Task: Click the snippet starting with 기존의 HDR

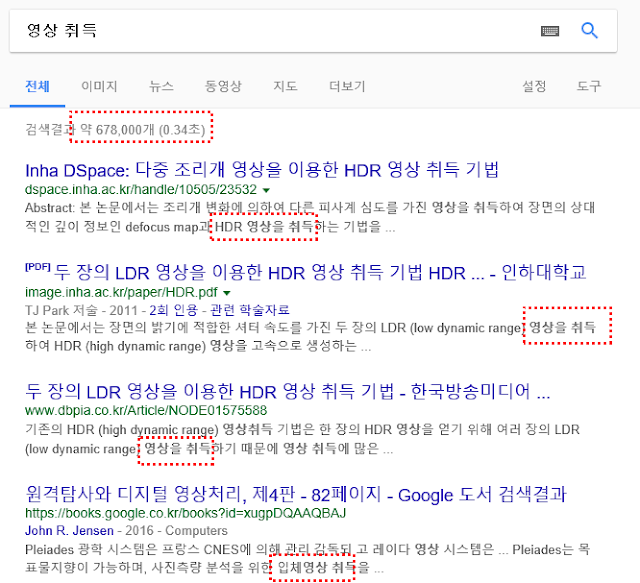Action: coord(302,439)
